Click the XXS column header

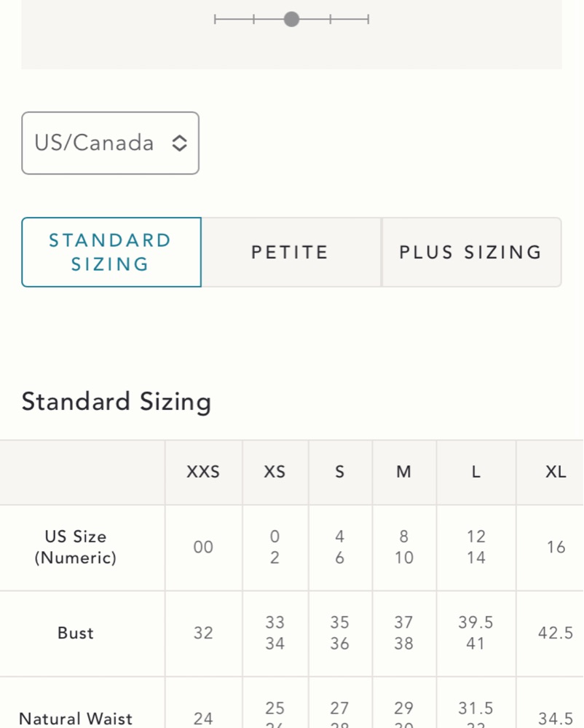click(203, 472)
